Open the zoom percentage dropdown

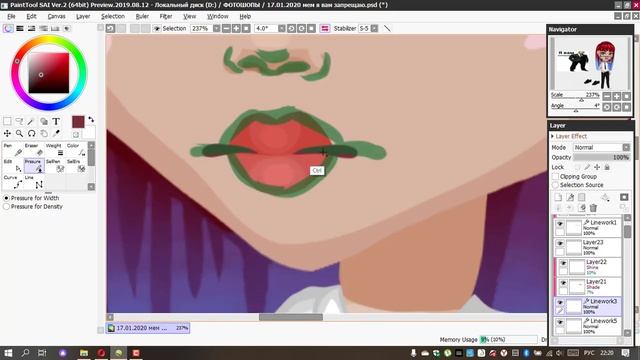point(216,29)
